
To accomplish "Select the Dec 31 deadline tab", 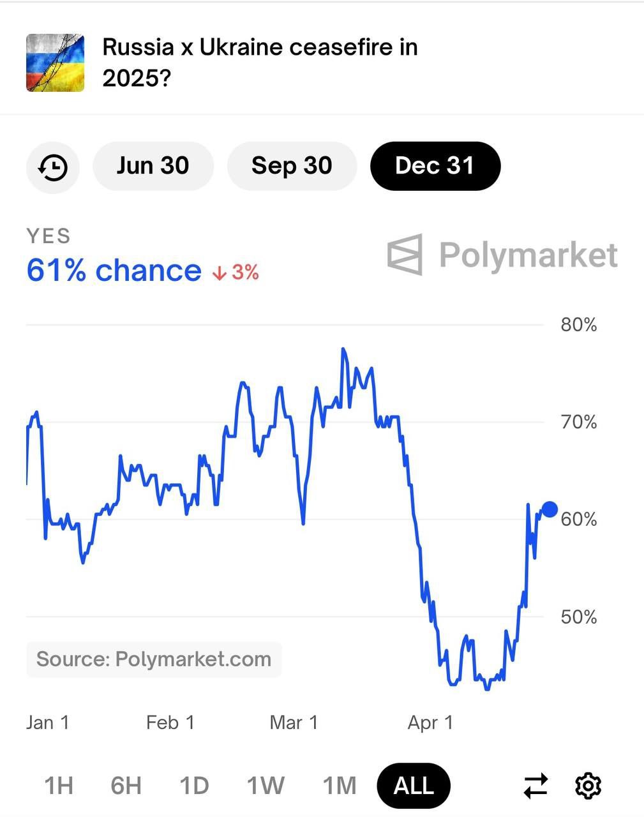I will (x=435, y=166).
